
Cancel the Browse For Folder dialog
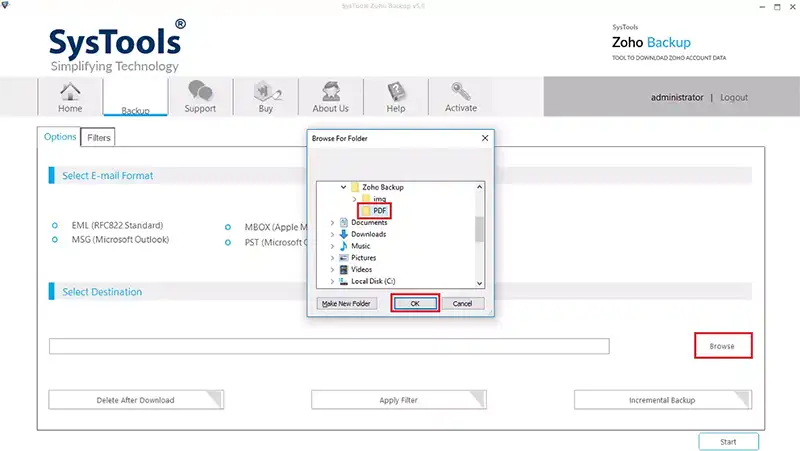(462, 304)
